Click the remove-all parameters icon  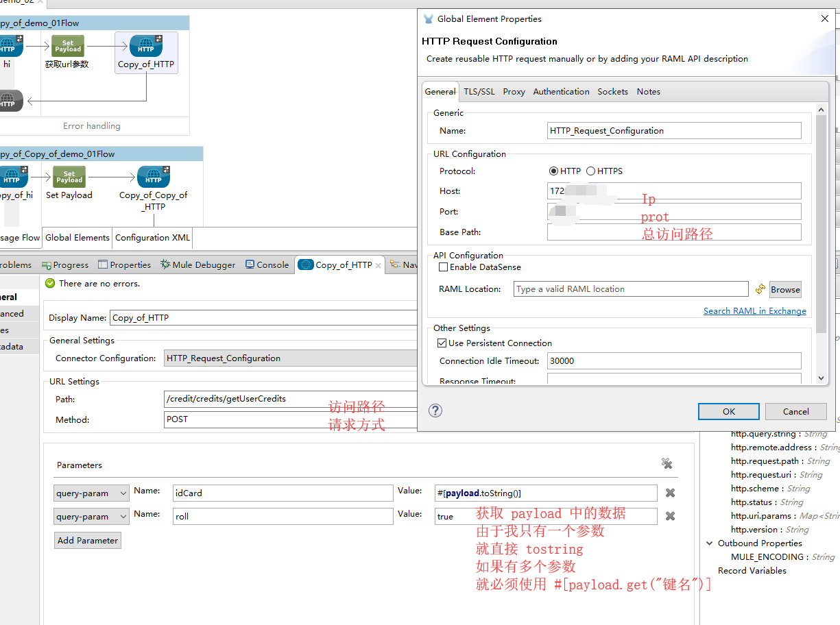[x=667, y=464]
